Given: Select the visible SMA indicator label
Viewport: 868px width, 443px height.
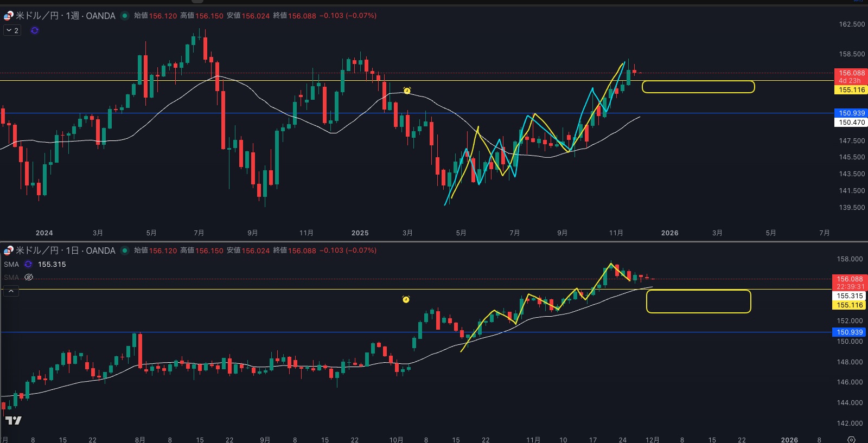Looking at the screenshot, I should tap(11, 265).
